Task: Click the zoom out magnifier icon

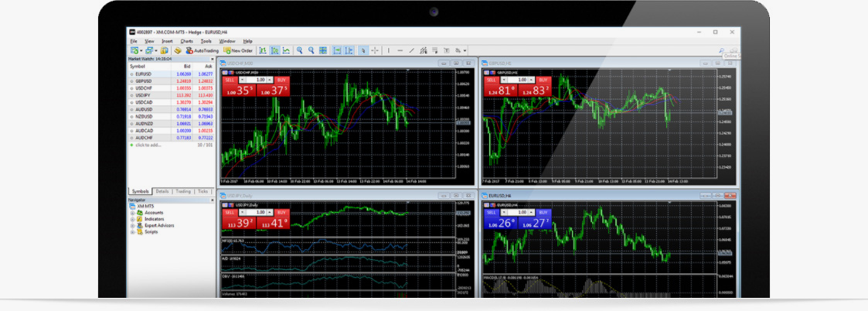Action: pyautogui.click(x=311, y=50)
